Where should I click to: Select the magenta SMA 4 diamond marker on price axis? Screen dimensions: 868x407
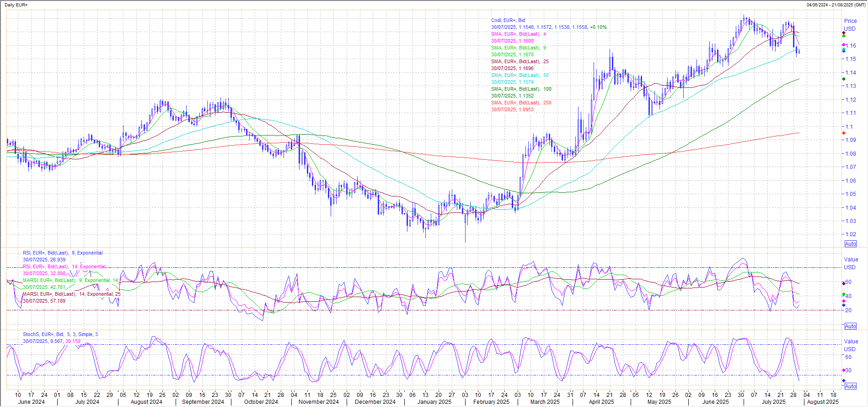coord(844,44)
